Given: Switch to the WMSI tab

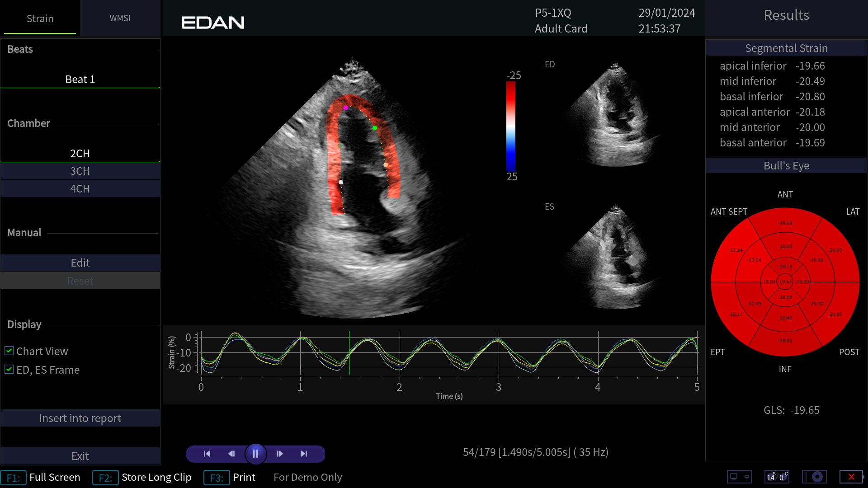Looking at the screenshot, I should click(x=120, y=18).
